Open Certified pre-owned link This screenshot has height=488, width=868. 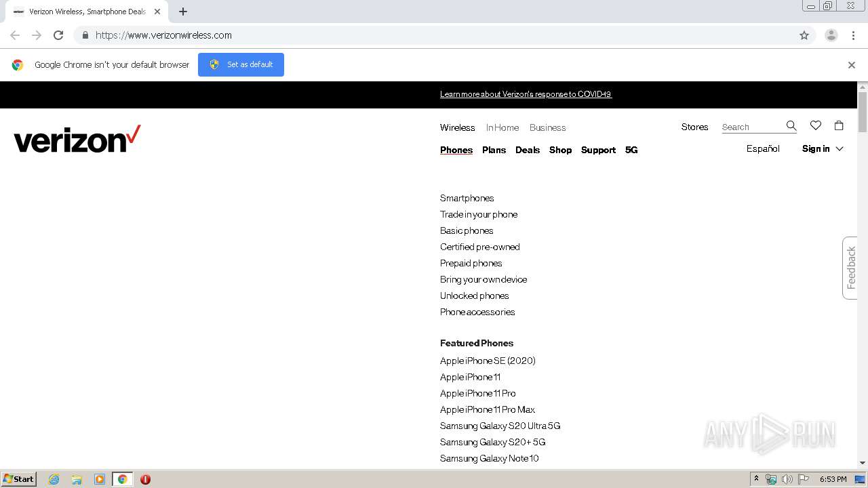[x=480, y=247]
